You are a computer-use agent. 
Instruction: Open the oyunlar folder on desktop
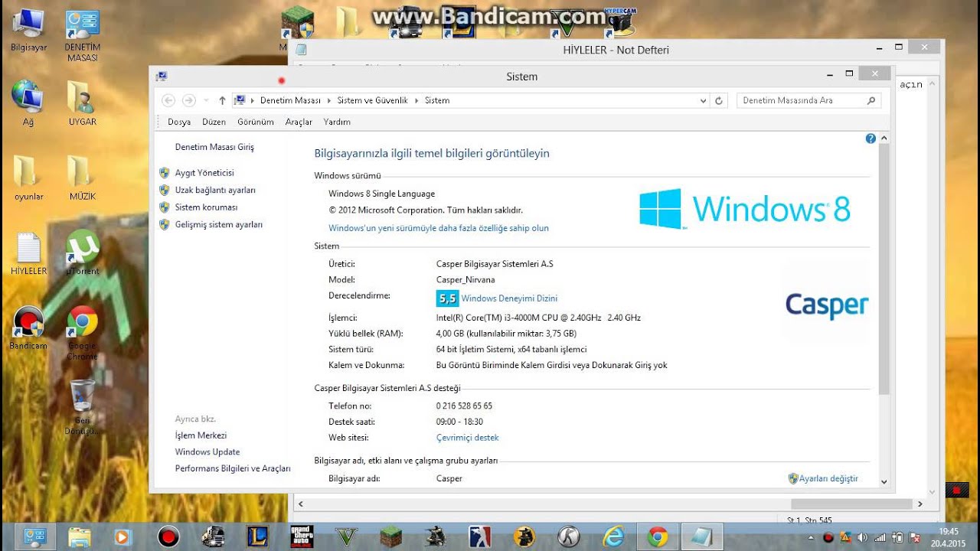(x=28, y=178)
